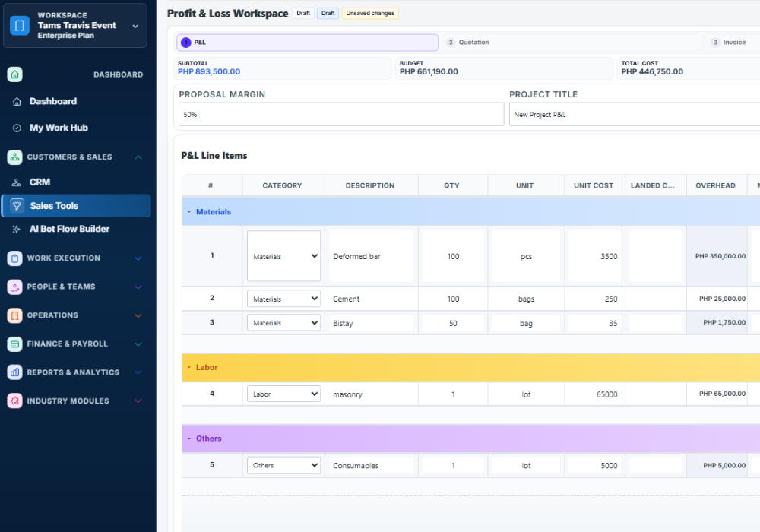This screenshot has width=760, height=532.
Task: Edit the Proposal Margin field
Action: click(x=341, y=114)
